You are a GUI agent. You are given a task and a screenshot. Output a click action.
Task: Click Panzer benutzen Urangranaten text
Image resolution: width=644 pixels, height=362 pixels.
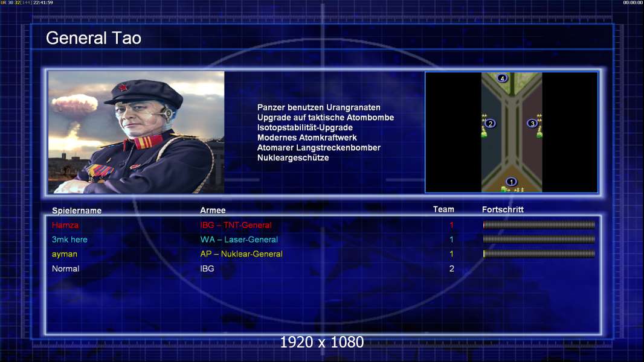pyautogui.click(x=319, y=107)
